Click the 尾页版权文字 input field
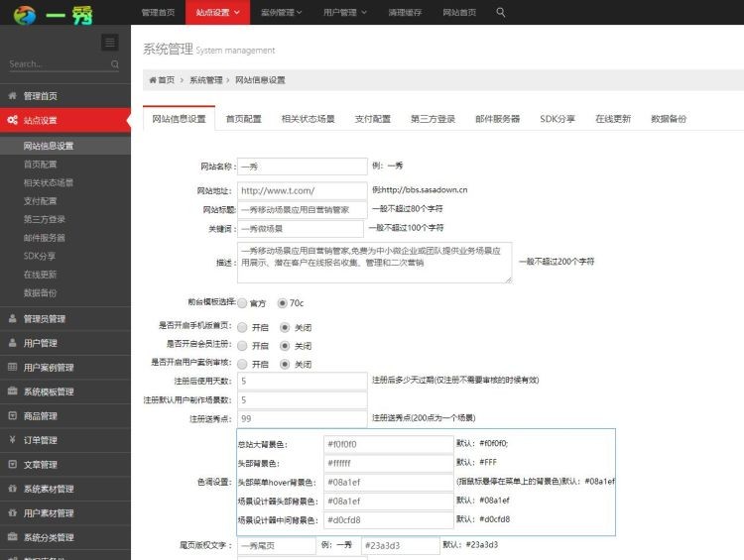This screenshot has height=560, width=744. [x=277, y=545]
